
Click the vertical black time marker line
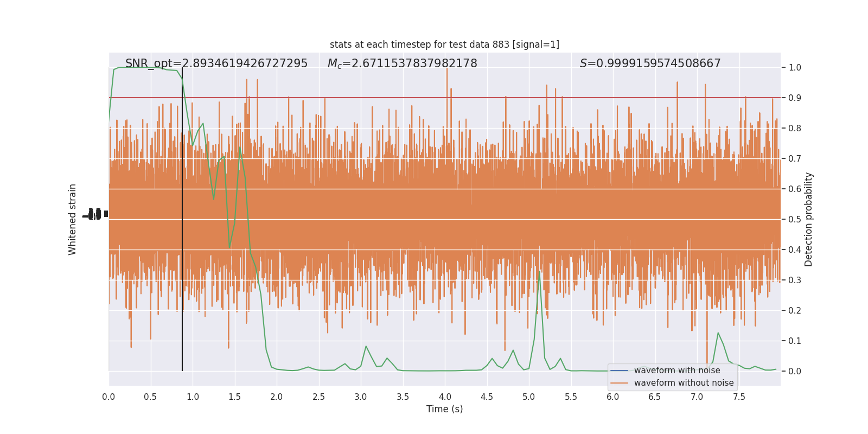point(182,219)
